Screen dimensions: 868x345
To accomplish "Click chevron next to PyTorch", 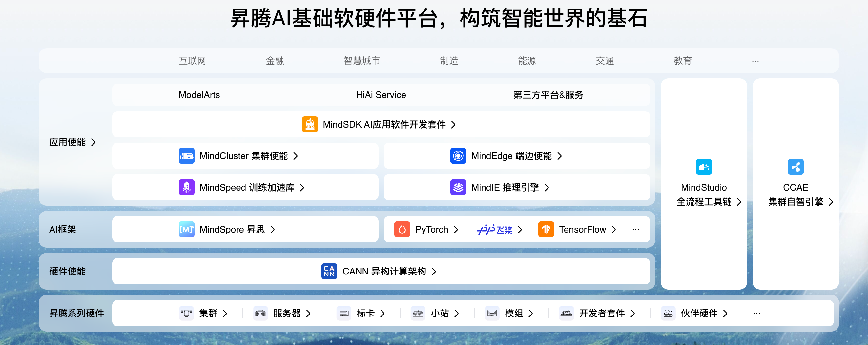I will [456, 230].
